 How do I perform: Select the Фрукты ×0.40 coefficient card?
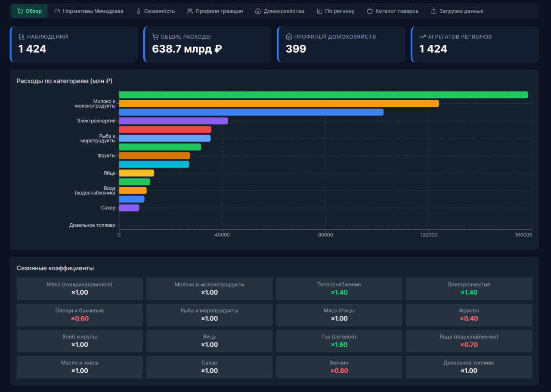click(x=469, y=315)
